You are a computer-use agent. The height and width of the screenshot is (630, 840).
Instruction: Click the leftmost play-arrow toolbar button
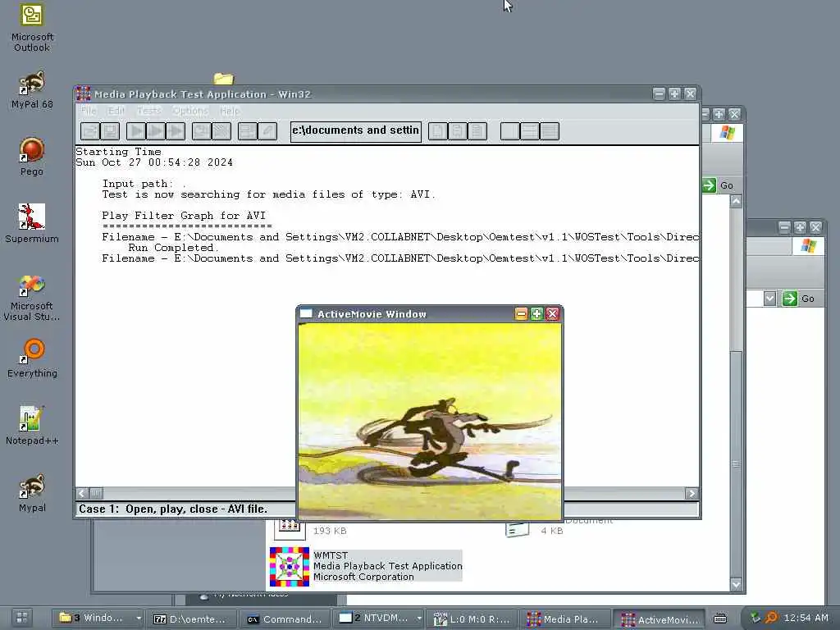pos(136,131)
